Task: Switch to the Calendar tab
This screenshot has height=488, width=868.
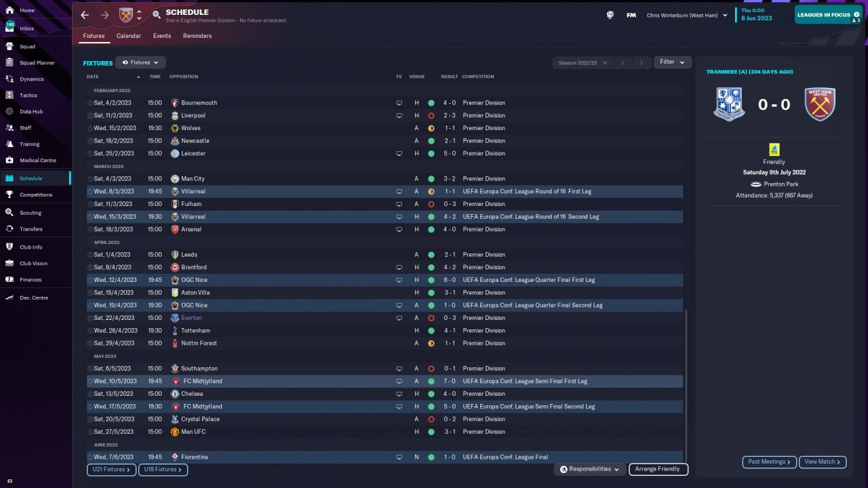Action: [129, 36]
